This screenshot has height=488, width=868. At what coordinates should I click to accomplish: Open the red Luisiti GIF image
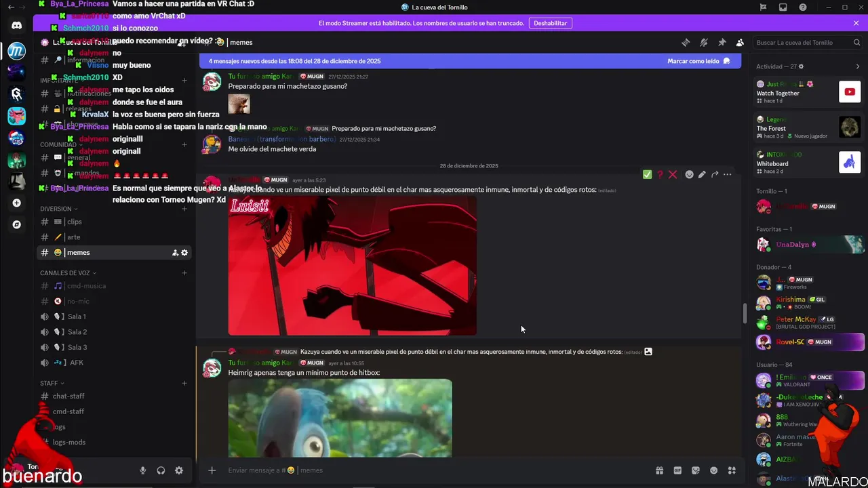click(352, 266)
